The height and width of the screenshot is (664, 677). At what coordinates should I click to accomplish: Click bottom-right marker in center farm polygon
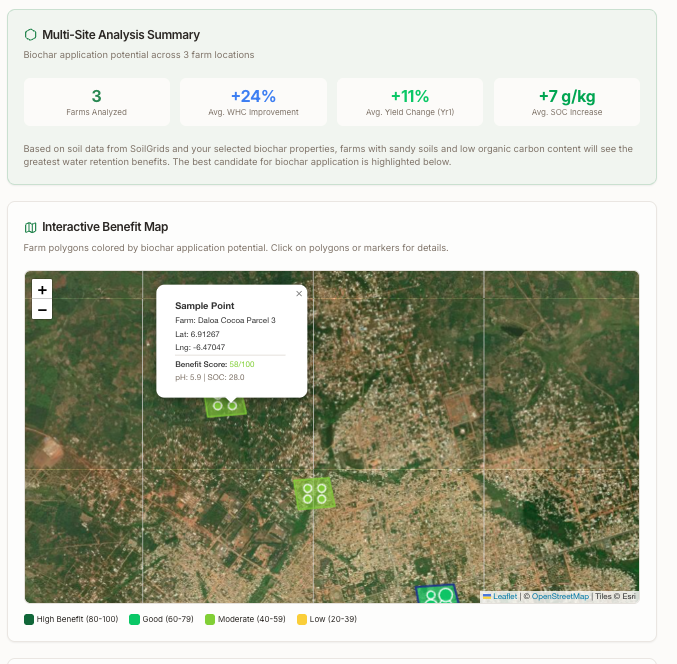click(322, 498)
